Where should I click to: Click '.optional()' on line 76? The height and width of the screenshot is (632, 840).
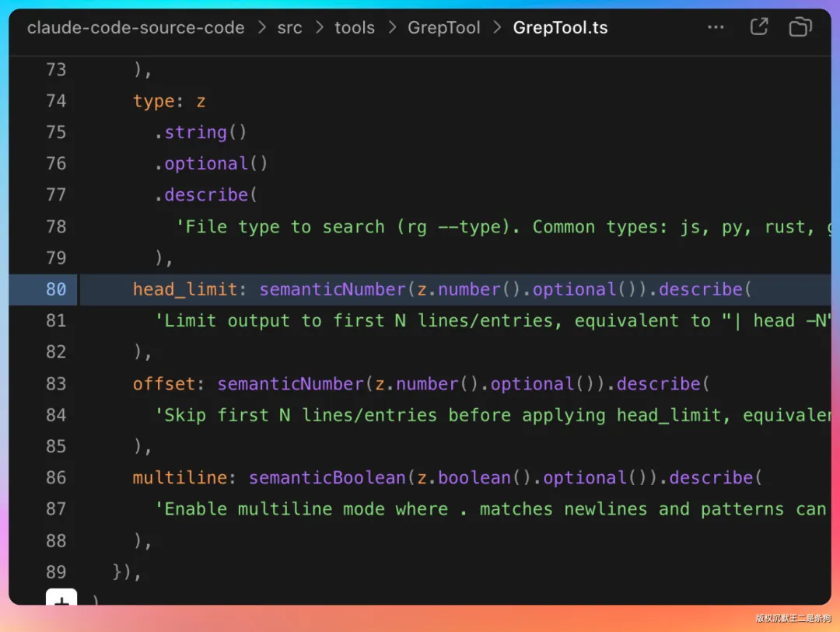coord(211,163)
